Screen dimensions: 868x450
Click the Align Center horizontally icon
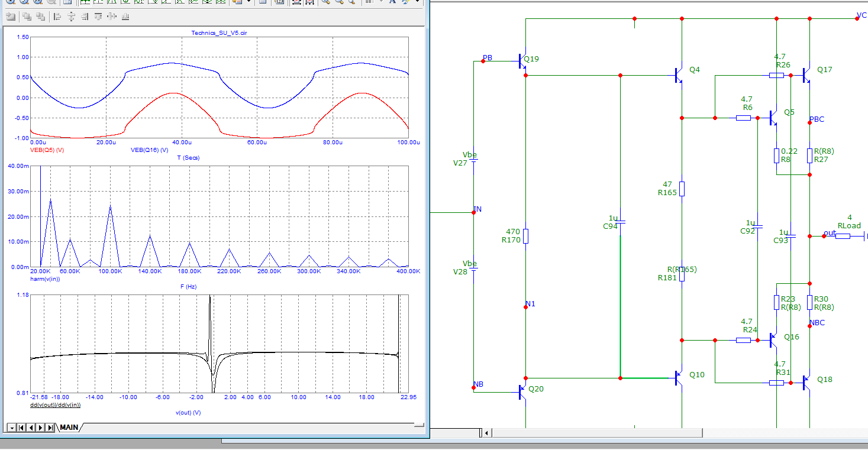[71, 17]
